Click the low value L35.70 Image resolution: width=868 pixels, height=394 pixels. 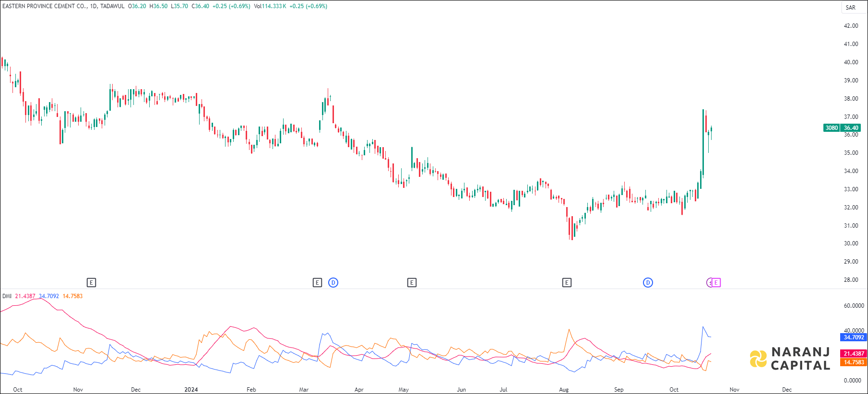(x=179, y=6)
